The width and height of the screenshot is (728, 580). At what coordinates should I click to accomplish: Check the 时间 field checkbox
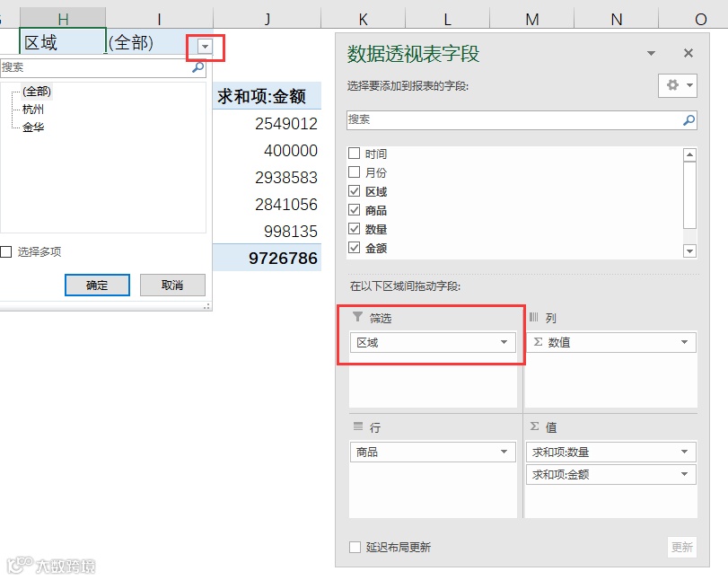354,154
